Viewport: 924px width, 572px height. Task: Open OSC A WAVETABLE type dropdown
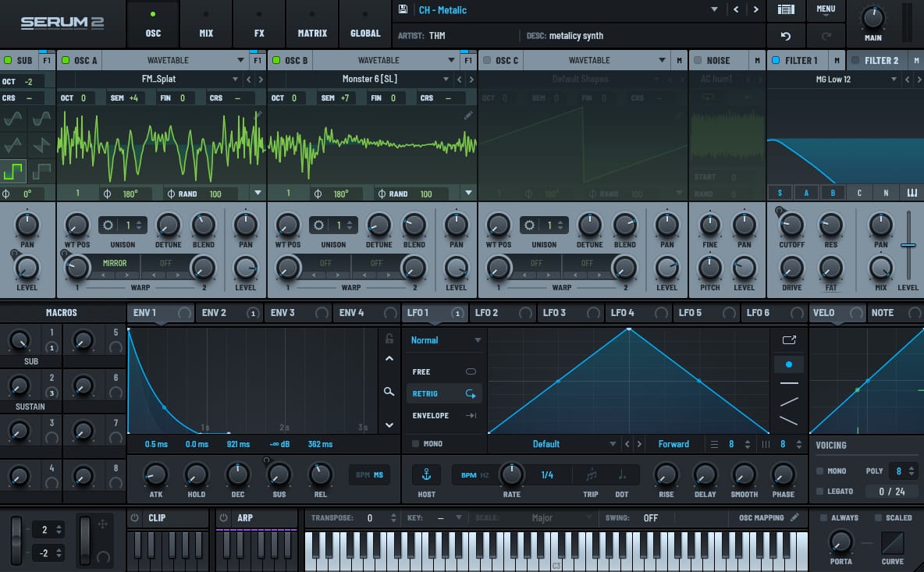click(175, 60)
